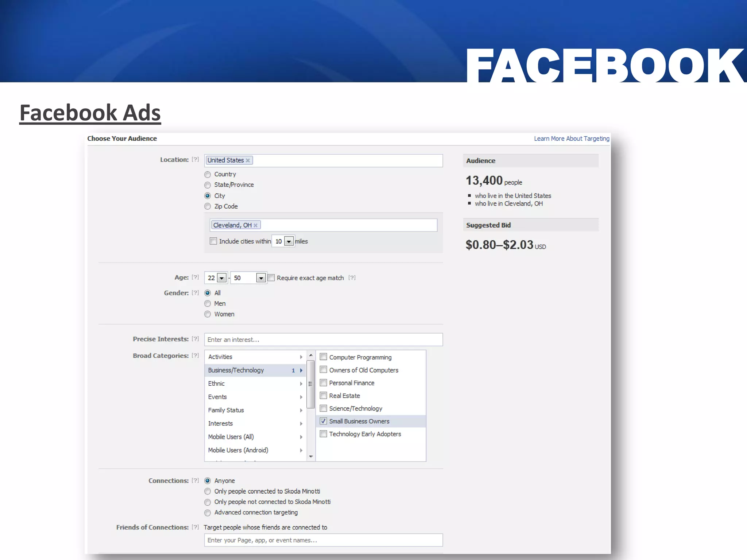Click the categories list scroll down arrow
The width and height of the screenshot is (747, 560).
311,456
